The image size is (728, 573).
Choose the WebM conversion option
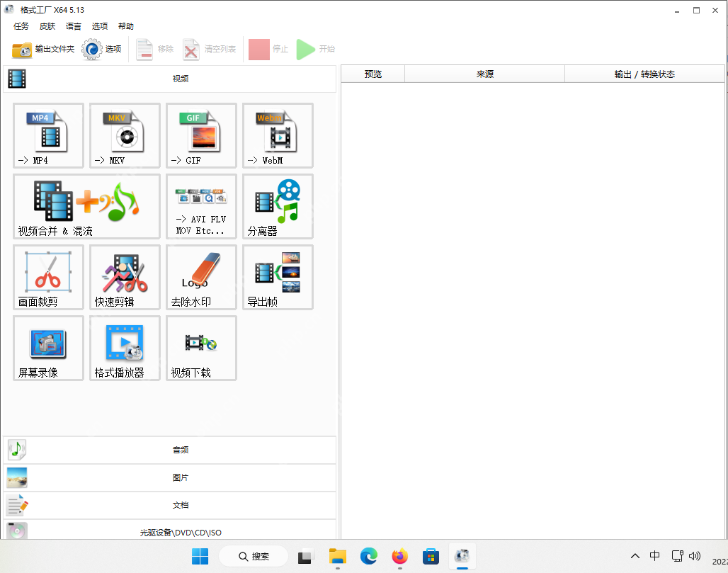pyautogui.click(x=278, y=135)
